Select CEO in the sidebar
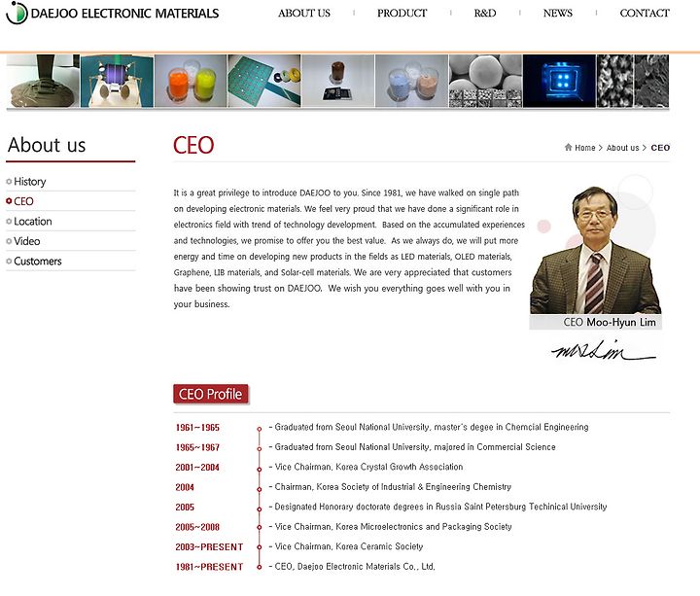This screenshot has width=700, height=596. point(23,201)
